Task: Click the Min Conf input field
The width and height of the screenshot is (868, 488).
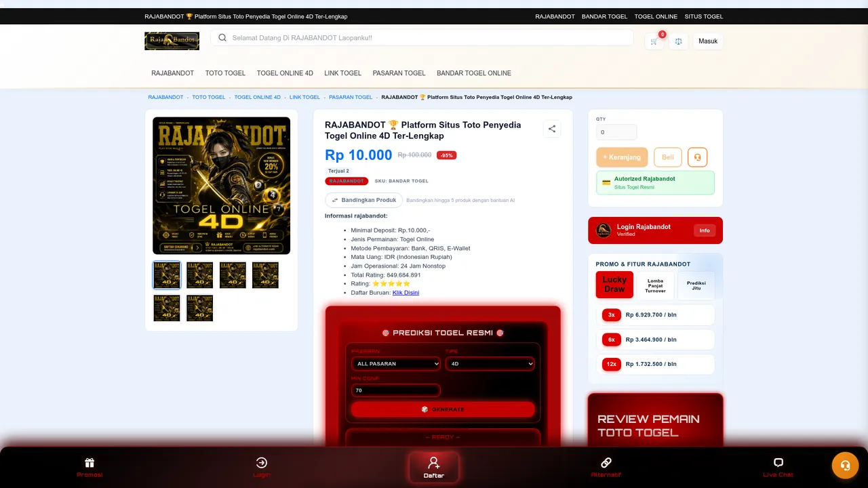Action: [x=396, y=390]
